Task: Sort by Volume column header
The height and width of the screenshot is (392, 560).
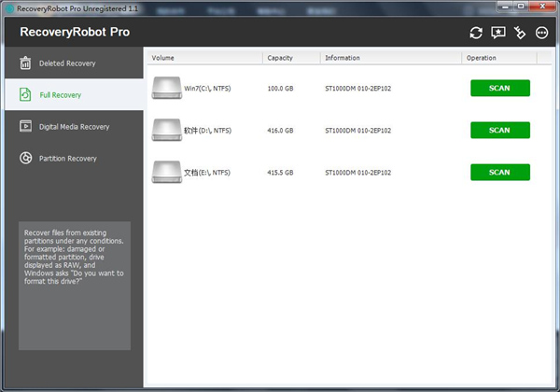Action: point(205,58)
